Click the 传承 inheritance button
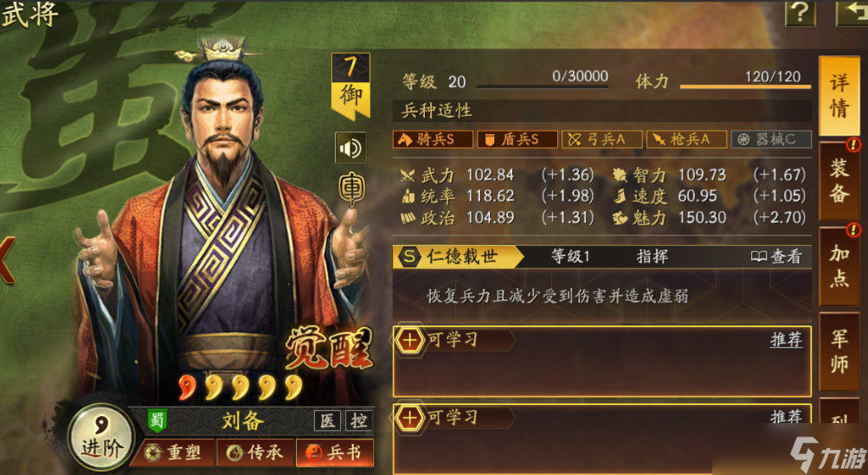The image size is (868, 475). click(256, 453)
